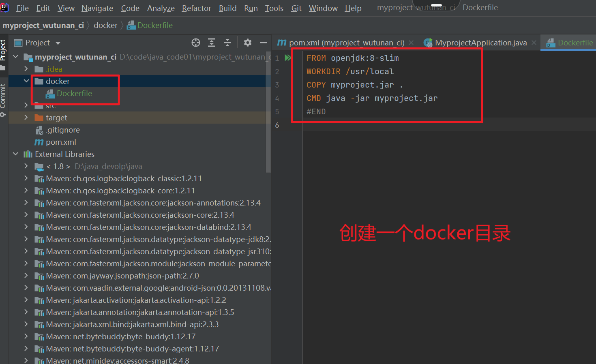
Task: Expand Maven json-path:2.7.0 library
Action: click(x=26, y=276)
